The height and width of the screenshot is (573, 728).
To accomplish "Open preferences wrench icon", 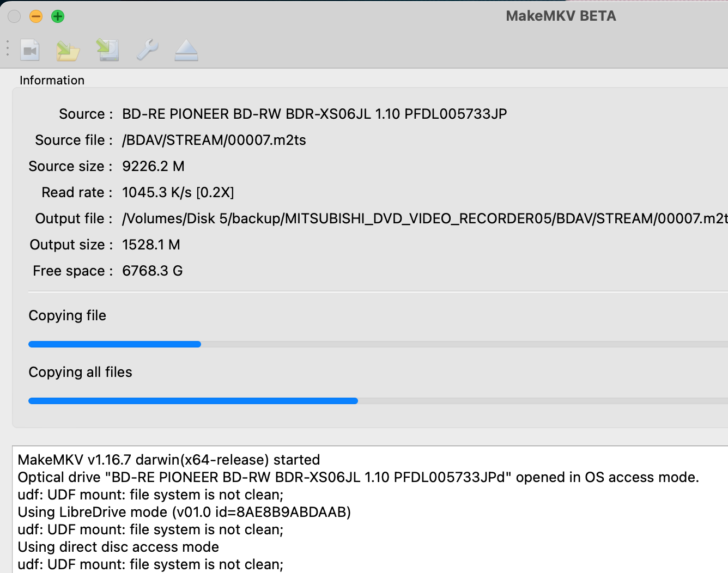I will click(x=147, y=50).
